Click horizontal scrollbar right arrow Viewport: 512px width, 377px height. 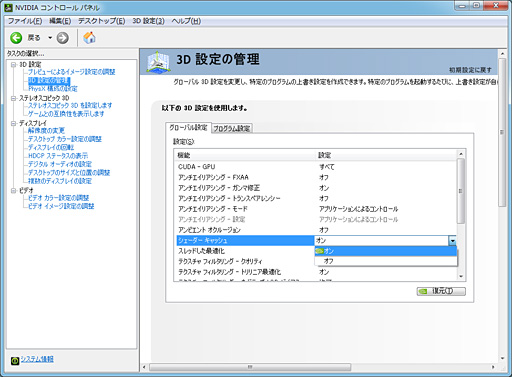[493, 367]
